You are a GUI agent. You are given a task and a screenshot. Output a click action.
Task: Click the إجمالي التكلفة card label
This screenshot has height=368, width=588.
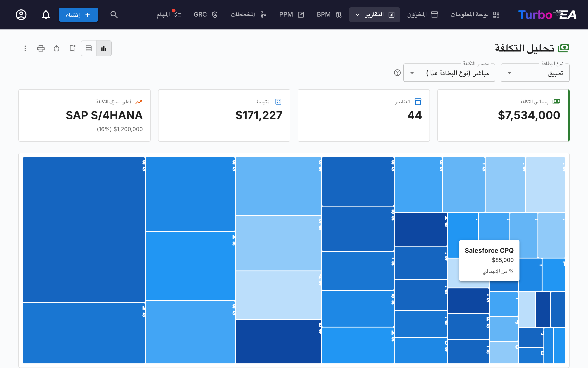click(534, 101)
